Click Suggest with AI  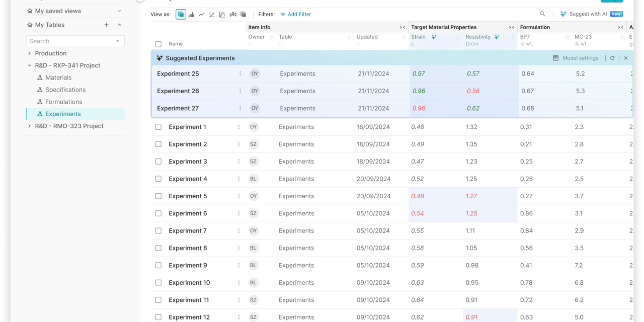tap(591, 14)
